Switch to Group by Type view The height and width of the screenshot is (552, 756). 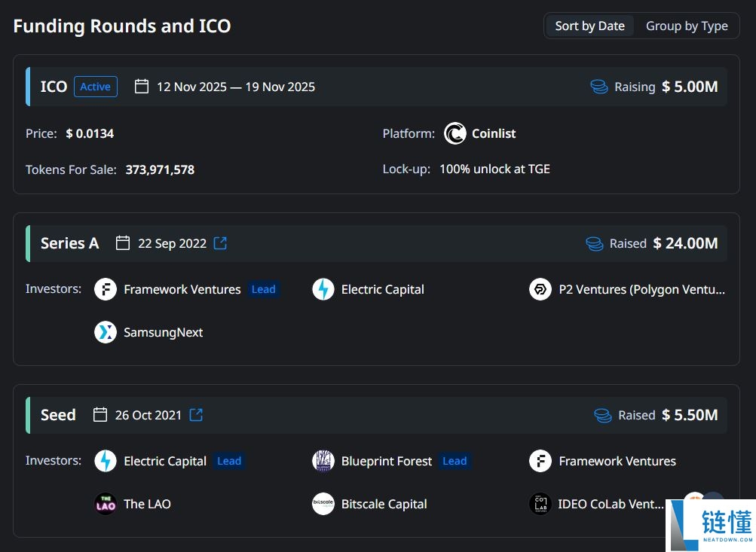click(687, 26)
